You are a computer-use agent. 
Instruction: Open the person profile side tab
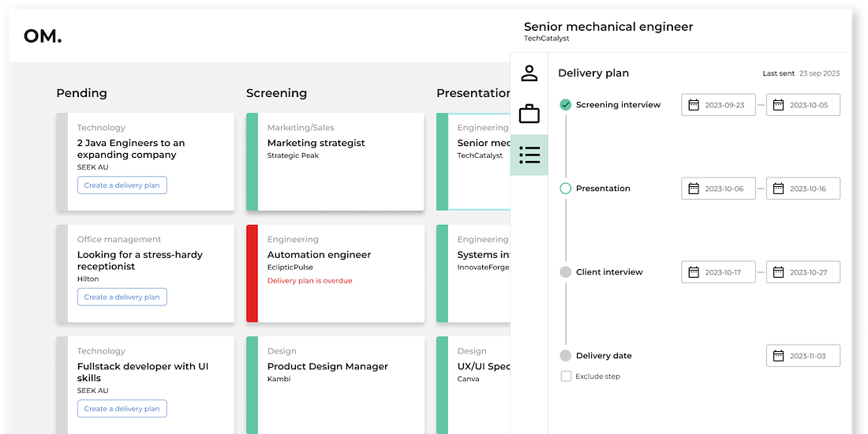click(529, 73)
